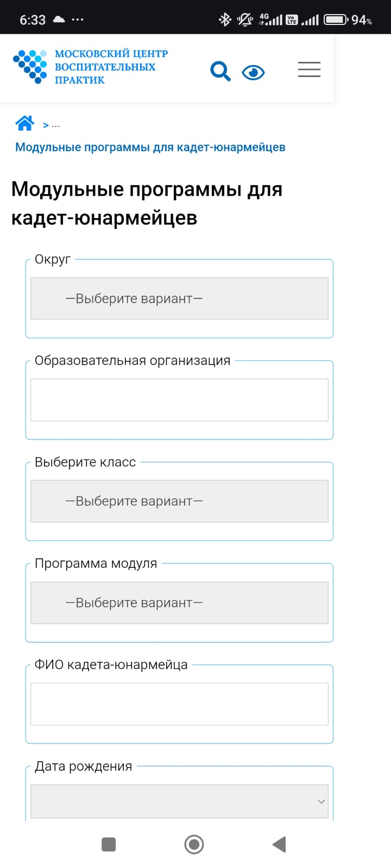391x868 pixels.
Task: Tap the muted vibrate status icon
Action: pyautogui.click(x=245, y=20)
